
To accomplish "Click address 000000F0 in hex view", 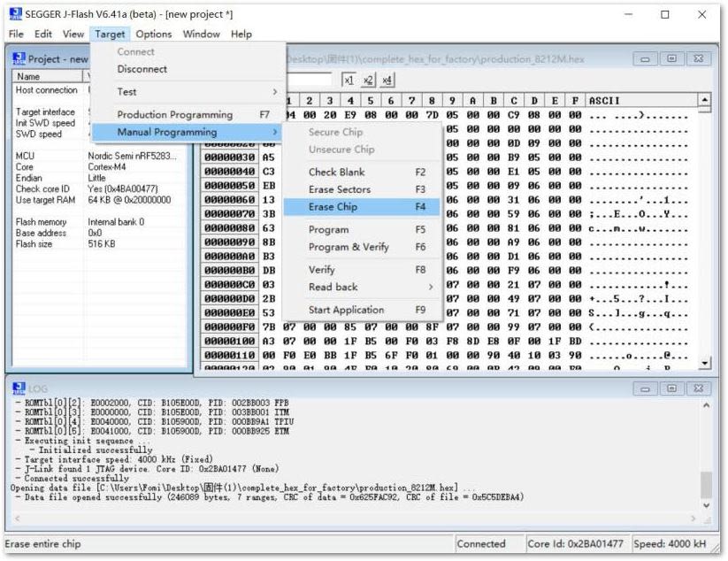I will 230,327.
